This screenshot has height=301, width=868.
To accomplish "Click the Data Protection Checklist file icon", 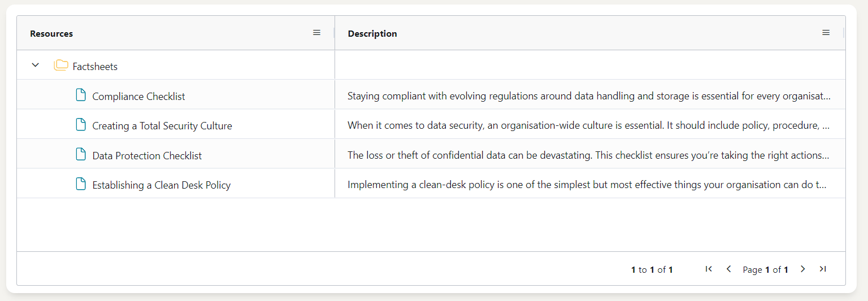I will click(81, 155).
